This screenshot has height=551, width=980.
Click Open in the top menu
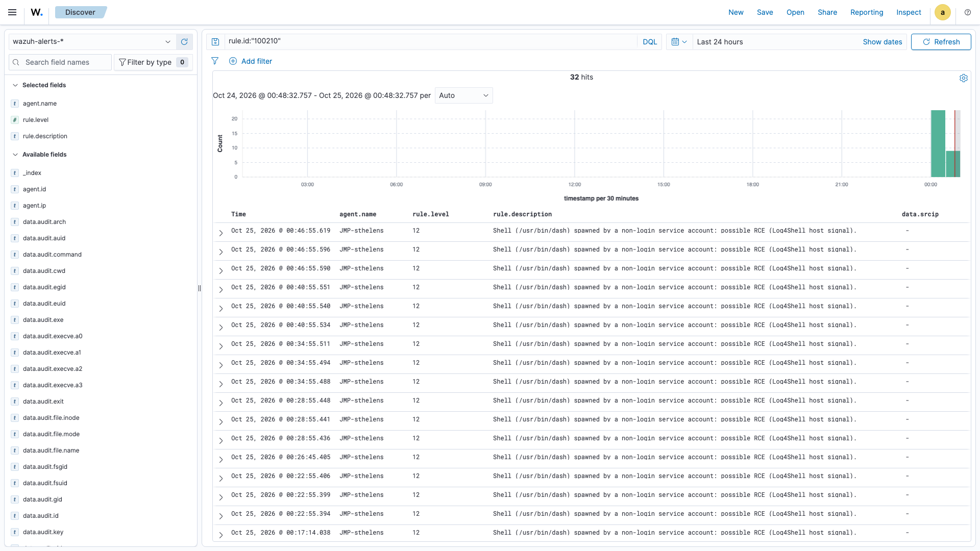point(795,12)
